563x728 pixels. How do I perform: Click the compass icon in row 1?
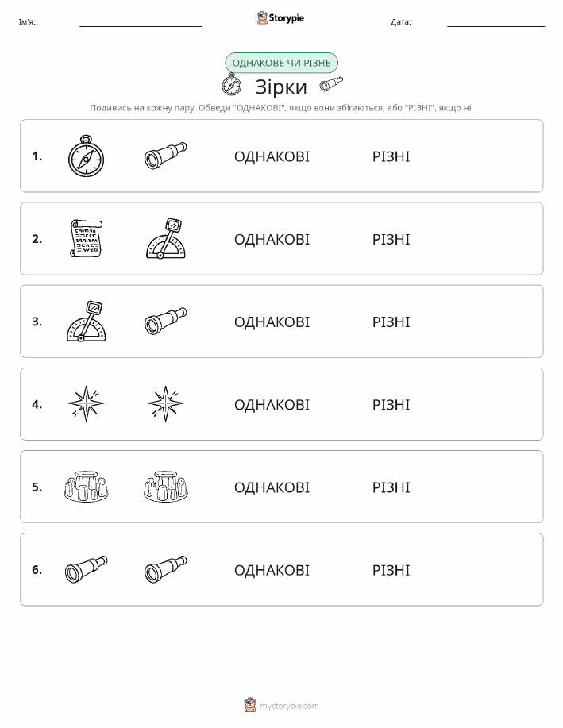pyautogui.click(x=86, y=156)
